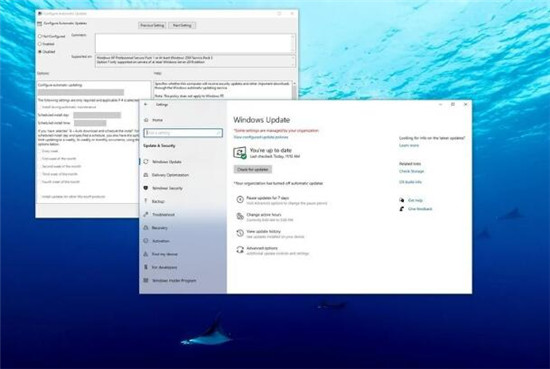550x369 pixels.
Task: Select the Pause updates for 7 days icon
Action: tap(240, 200)
